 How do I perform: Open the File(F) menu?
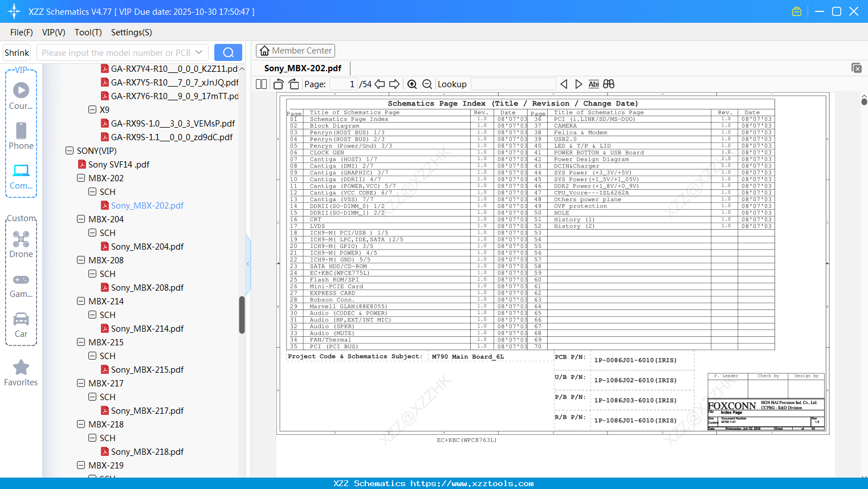point(22,32)
